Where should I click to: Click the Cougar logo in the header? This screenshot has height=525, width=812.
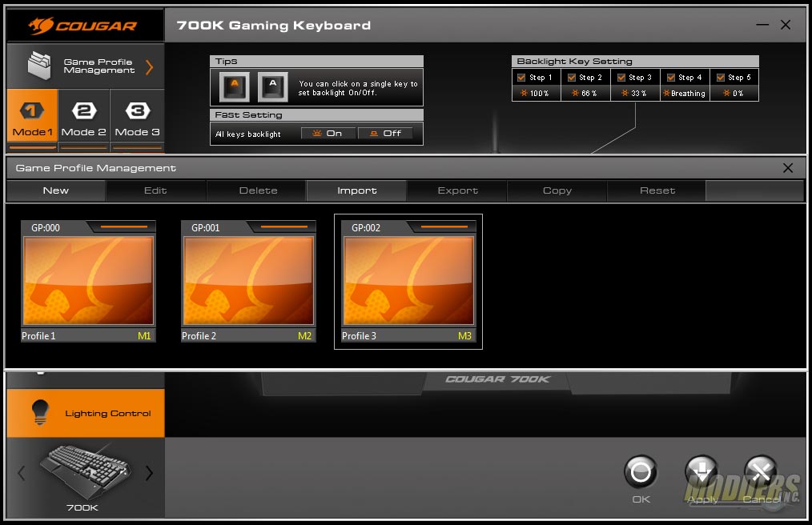82,26
